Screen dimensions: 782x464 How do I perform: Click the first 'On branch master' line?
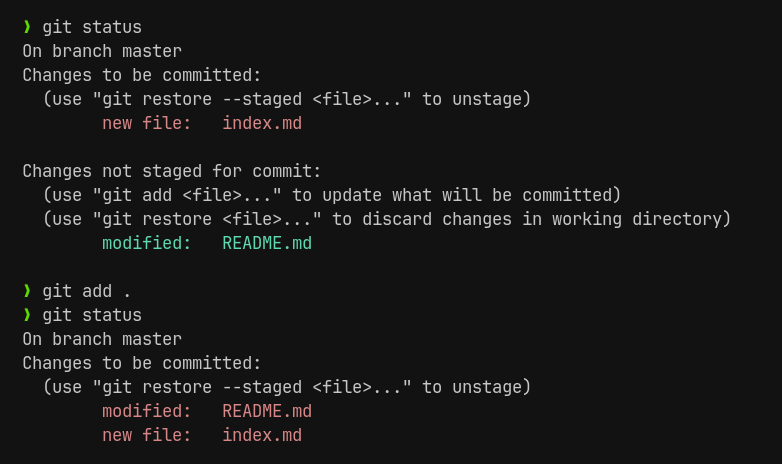102,51
